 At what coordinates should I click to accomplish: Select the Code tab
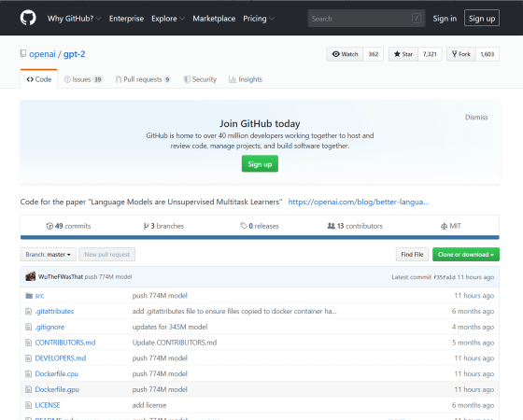38,79
